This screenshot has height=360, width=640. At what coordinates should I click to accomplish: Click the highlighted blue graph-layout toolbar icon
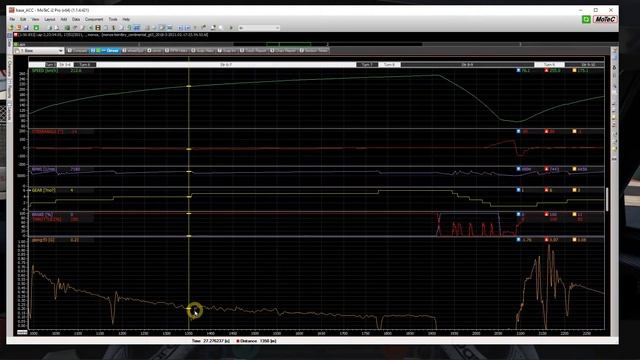pyautogui.click(x=137, y=28)
